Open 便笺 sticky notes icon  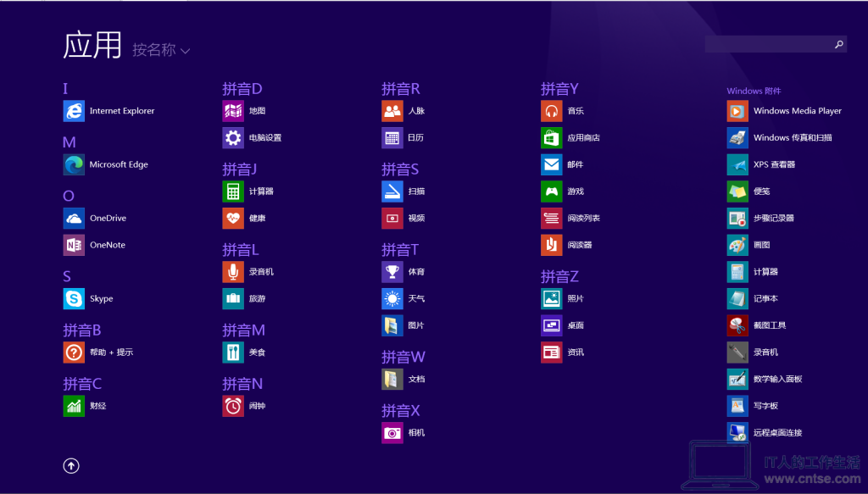[737, 191]
